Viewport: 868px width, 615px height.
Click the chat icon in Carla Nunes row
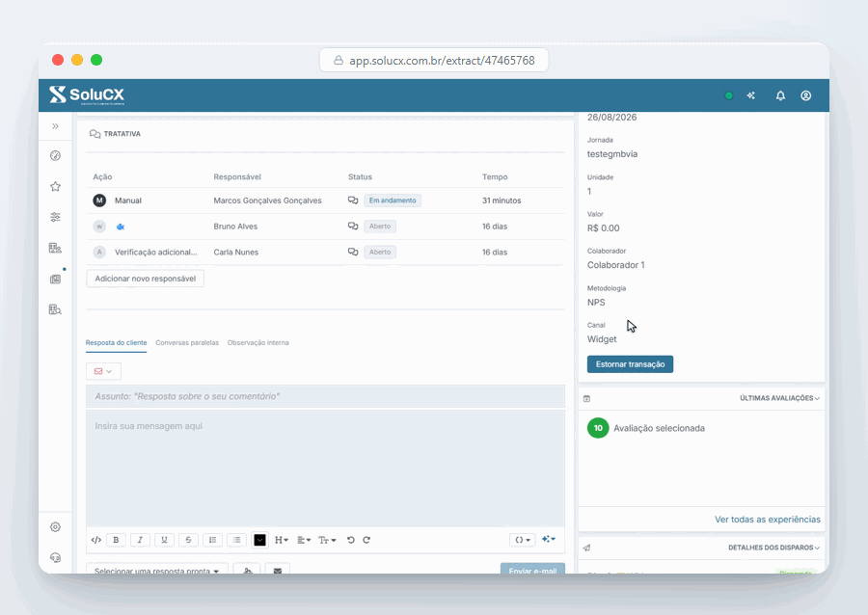pos(353,252)
